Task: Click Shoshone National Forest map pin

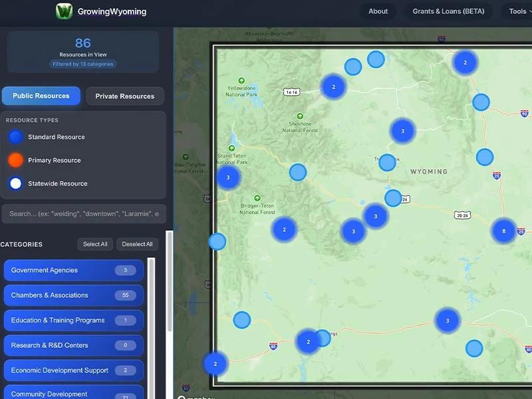Action: click(300, 116)
